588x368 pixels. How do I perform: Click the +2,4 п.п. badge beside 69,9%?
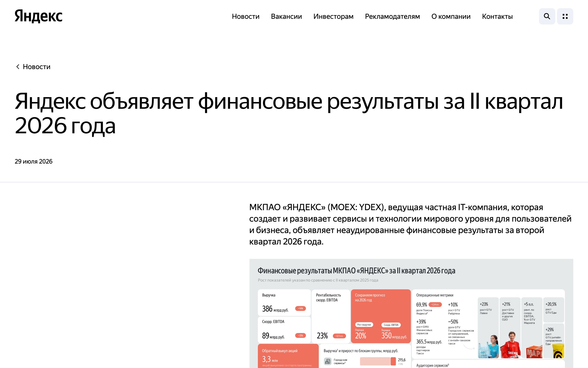pyautogui.click(x=435, y=304)
